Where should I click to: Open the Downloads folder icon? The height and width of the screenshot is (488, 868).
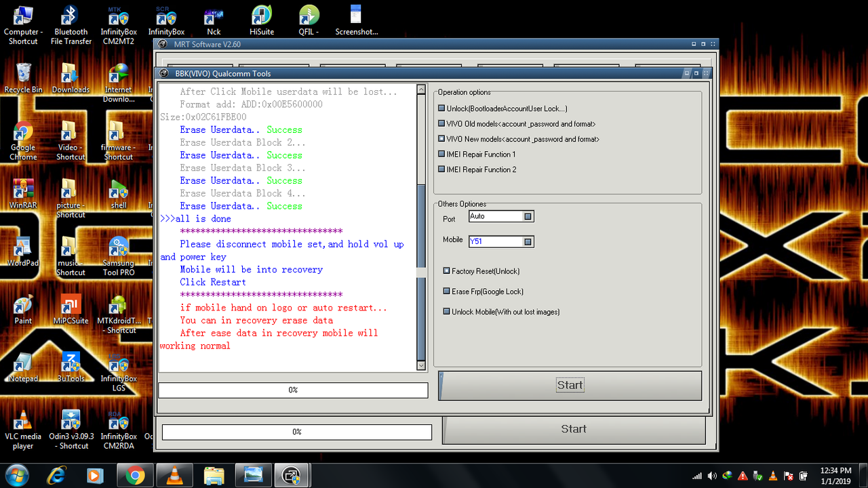[71, 78]
